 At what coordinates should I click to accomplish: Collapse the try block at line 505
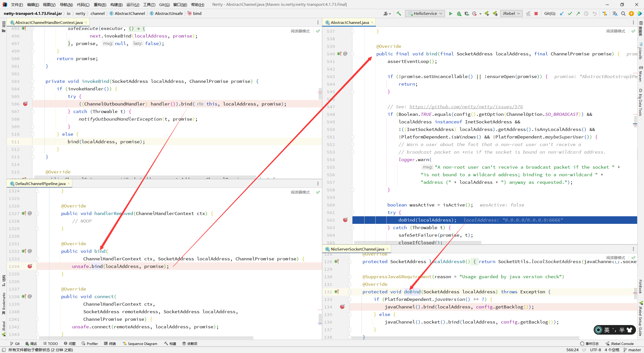pos(32,96)
